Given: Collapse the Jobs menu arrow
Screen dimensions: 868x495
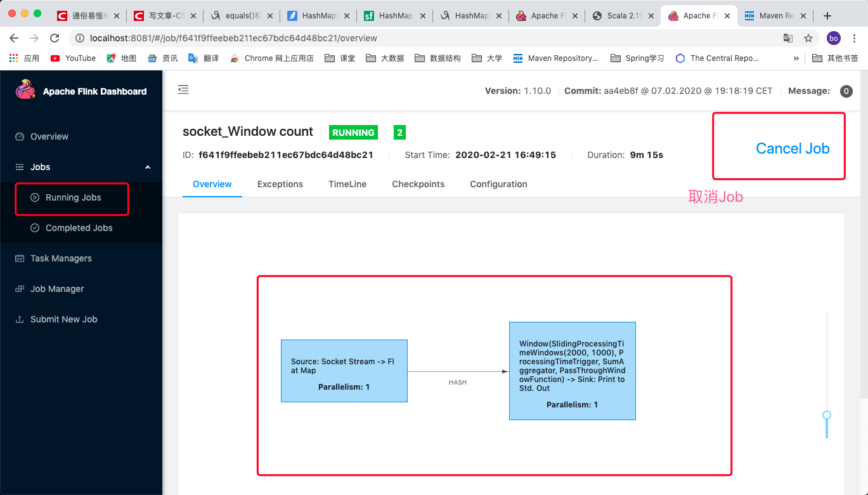Looking at the screenshot, I should point(148,167).
